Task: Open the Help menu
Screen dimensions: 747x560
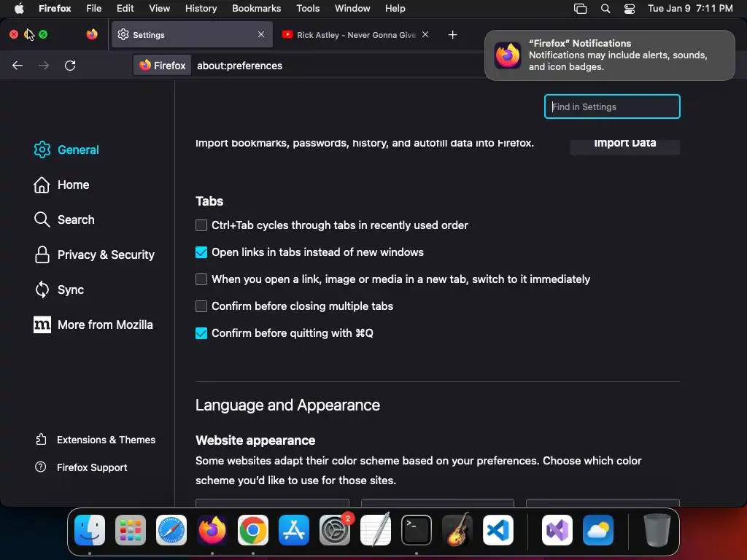Action: (395, 8)
